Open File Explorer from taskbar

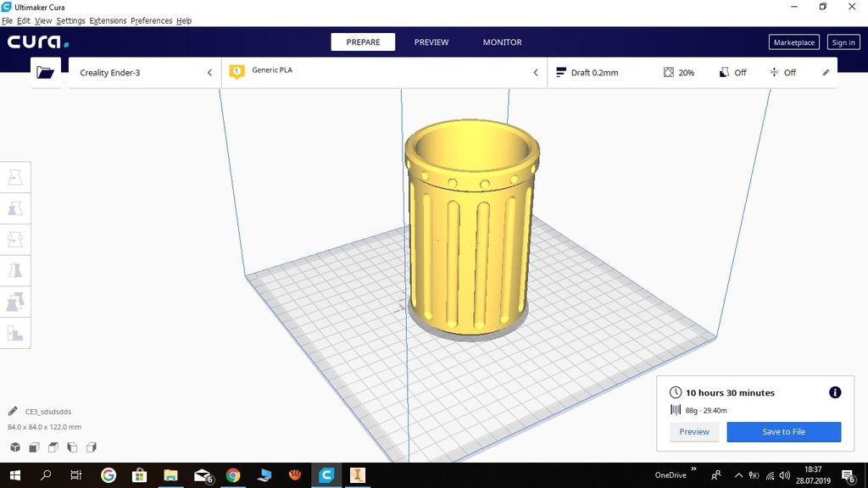tap(170, 475)
